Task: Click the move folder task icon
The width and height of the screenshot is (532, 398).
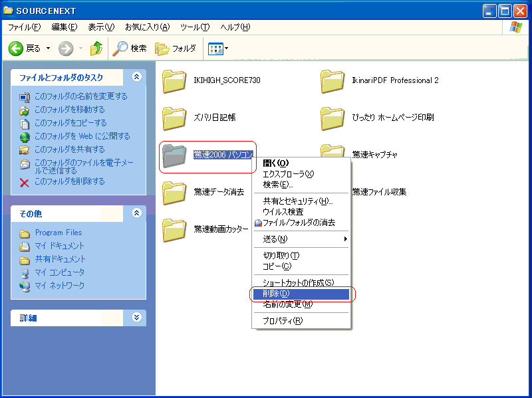Action: pos(25,110)
